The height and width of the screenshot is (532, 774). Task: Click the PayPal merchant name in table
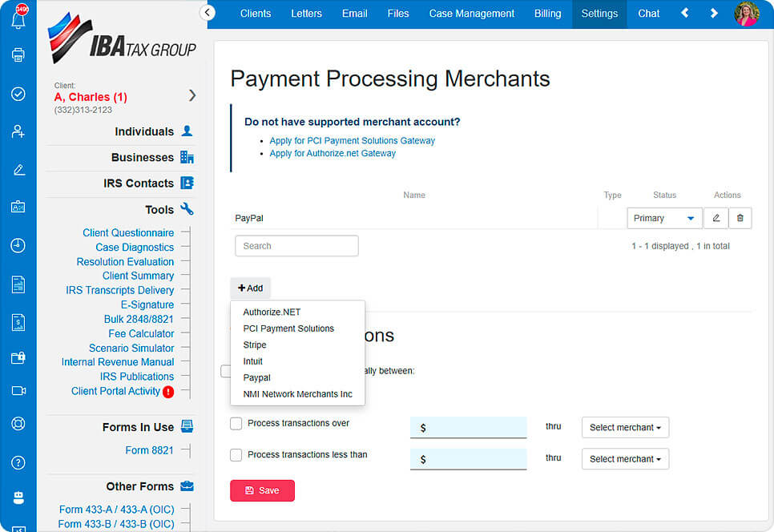coord(249,218)
